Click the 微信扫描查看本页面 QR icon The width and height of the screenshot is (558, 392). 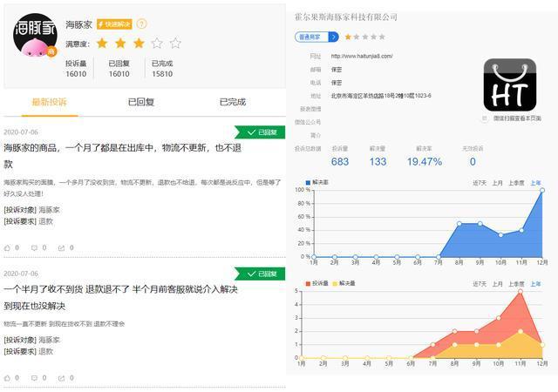click(484, 118)
